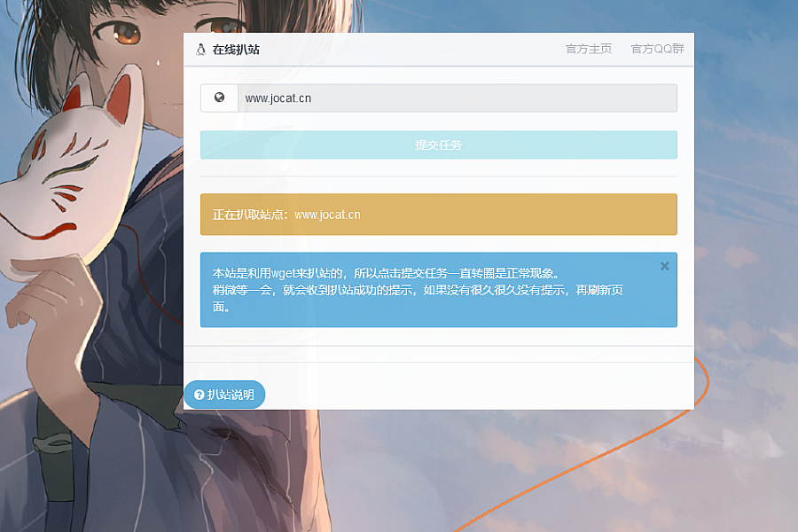Click the globe icon beside the URL field
This screenshot has height=532, width=798.
219,98
